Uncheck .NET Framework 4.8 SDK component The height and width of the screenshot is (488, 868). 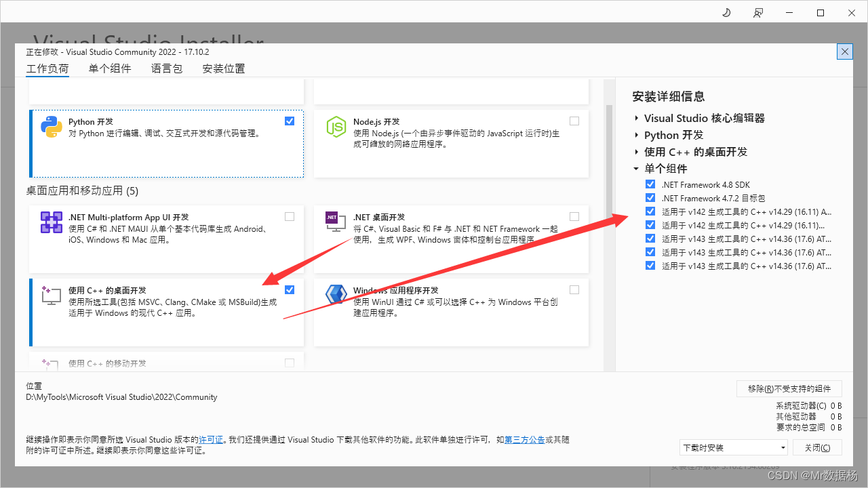point(650,184)
